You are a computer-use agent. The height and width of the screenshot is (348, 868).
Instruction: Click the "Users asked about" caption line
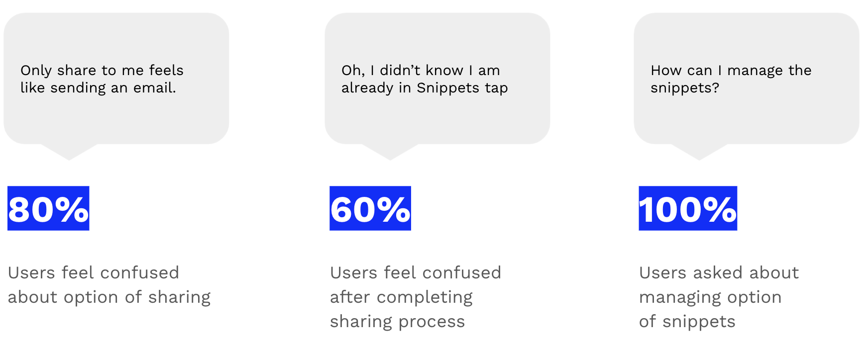[719, 273]
